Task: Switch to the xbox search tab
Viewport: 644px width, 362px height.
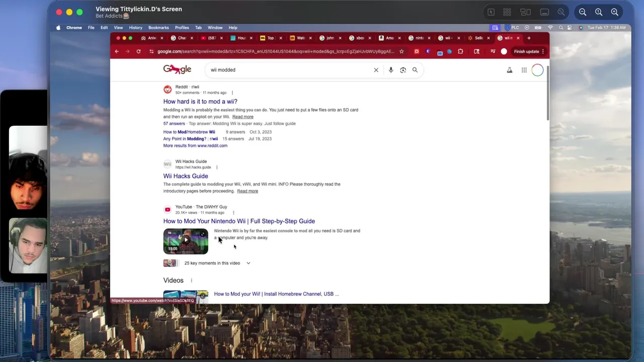Action: coord(359,38)
